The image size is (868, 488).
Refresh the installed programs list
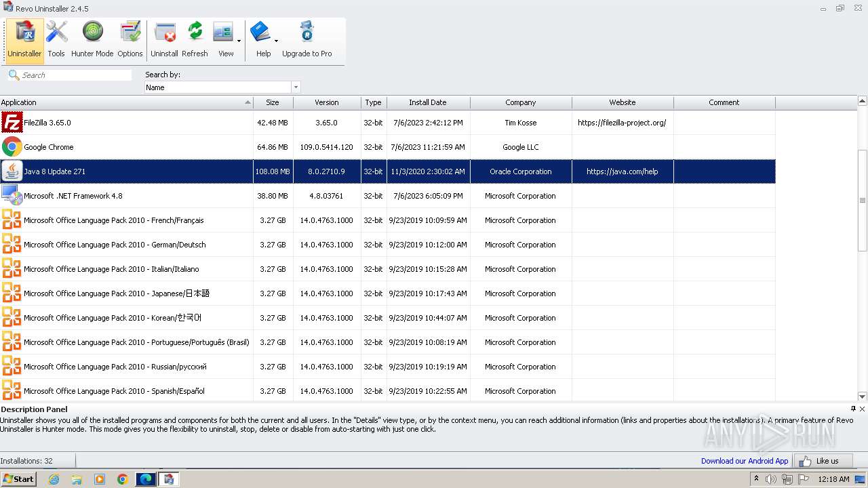[195, 40]
